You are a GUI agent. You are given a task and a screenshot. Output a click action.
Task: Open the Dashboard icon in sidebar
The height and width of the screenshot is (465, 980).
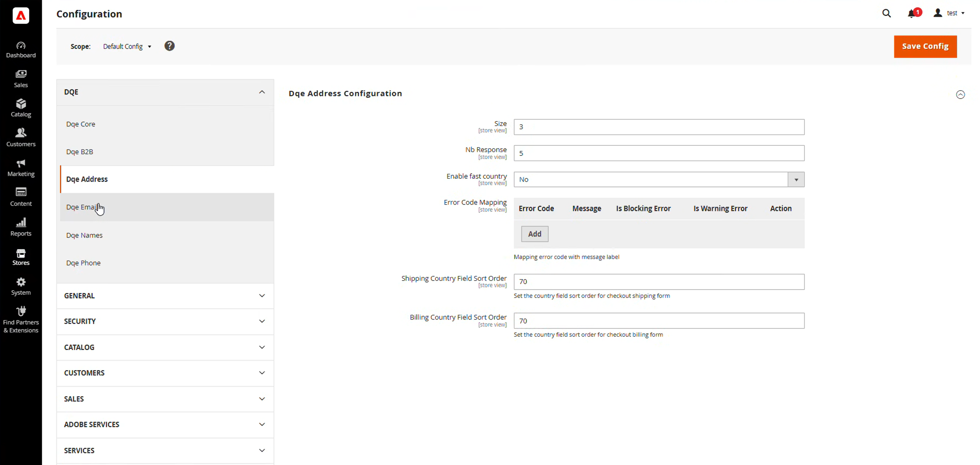[x=21, y=45]
